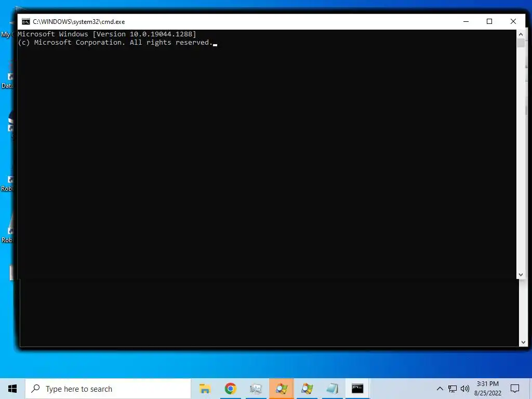Open the taskbar icon left of the notepad
Screen dimensions: 532x399
pos(307,389)
